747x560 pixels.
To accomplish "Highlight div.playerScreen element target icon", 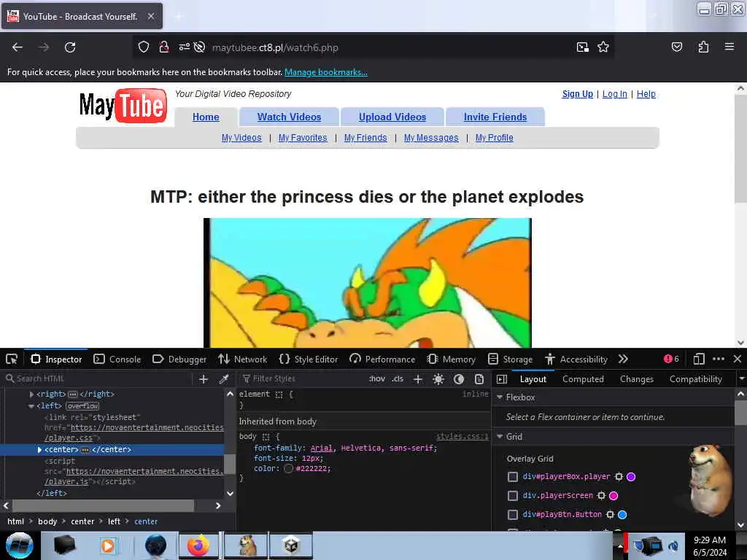I will click(601, 496).
